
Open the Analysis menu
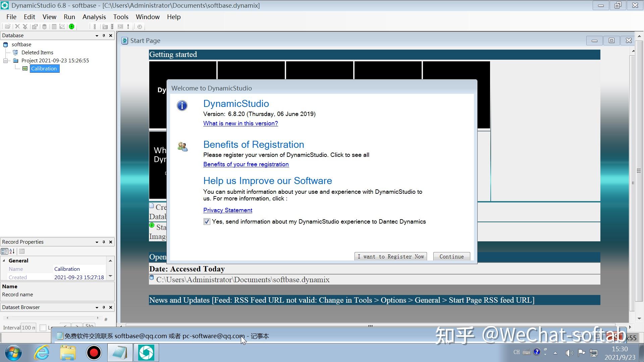tap(94, 17)
